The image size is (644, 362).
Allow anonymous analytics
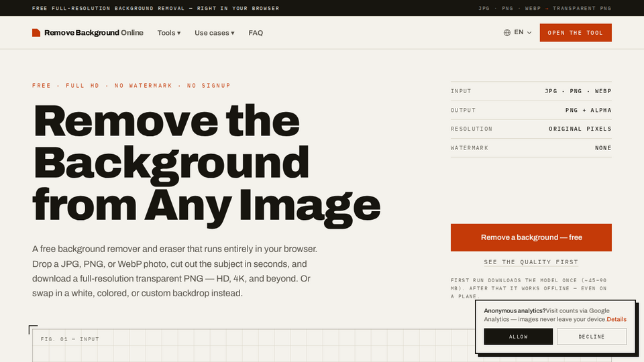pos(519,337)
